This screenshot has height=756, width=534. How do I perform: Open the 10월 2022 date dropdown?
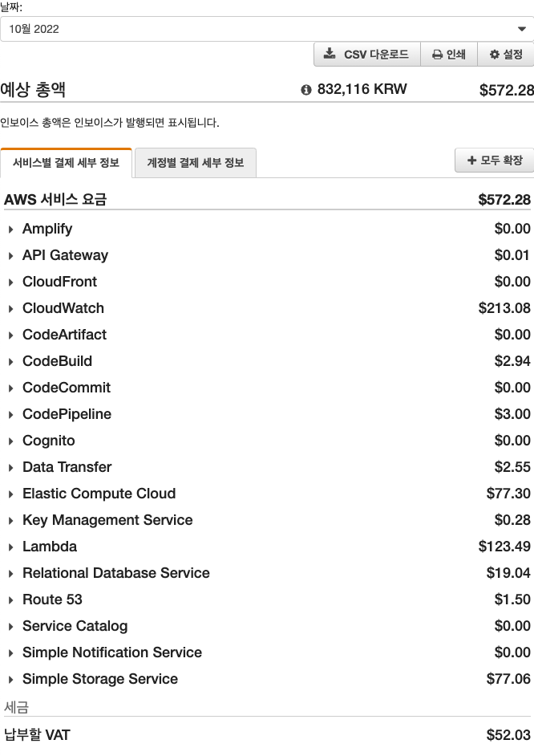point(267,29)
